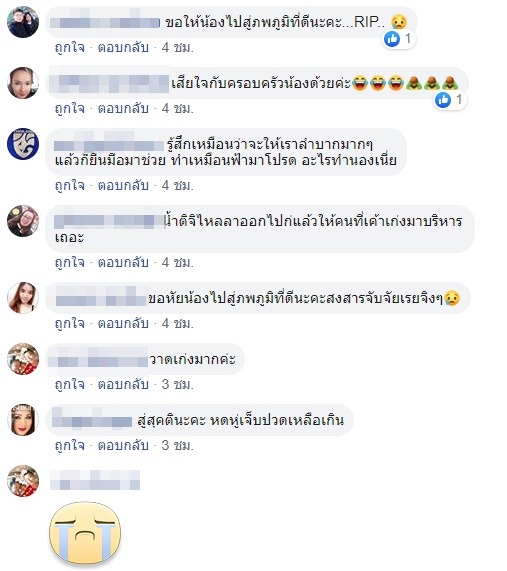Click ถูกใจ under the RIP comment
The height and width of the screenshot is (571, 507).
(x=70, y=47)
